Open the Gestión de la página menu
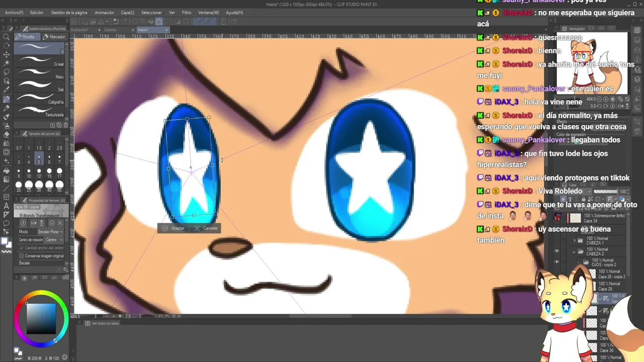The width and height of the screenshot is (644, 362). 69,13
